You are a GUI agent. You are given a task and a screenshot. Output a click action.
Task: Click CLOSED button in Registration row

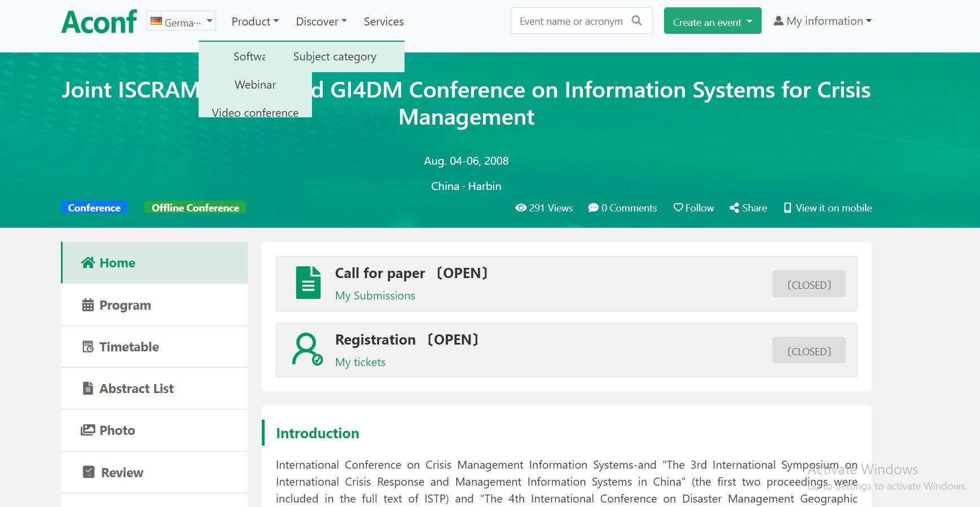click(808, 350)
